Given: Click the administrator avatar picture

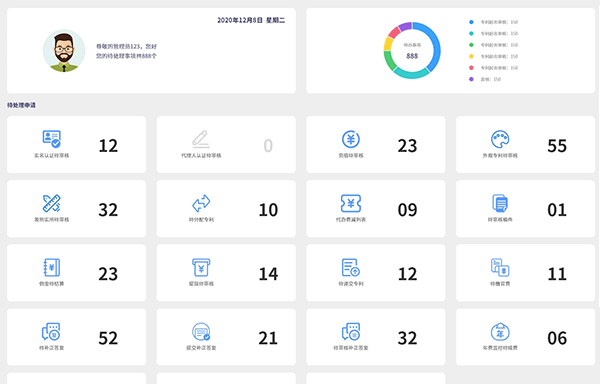Looking at the screenshot, I should [64, 50].
